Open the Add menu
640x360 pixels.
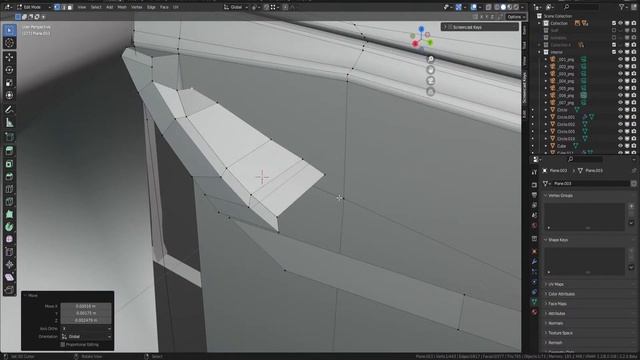109,7
